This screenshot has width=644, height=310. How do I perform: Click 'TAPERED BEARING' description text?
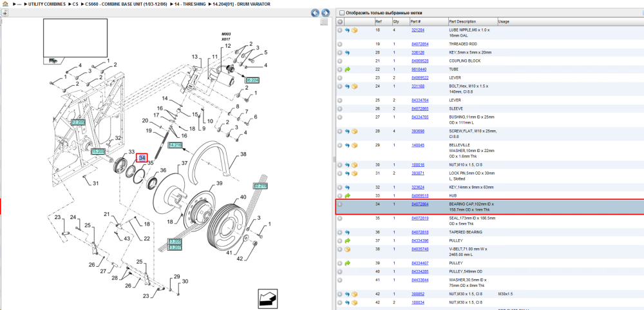coord(465,232)
